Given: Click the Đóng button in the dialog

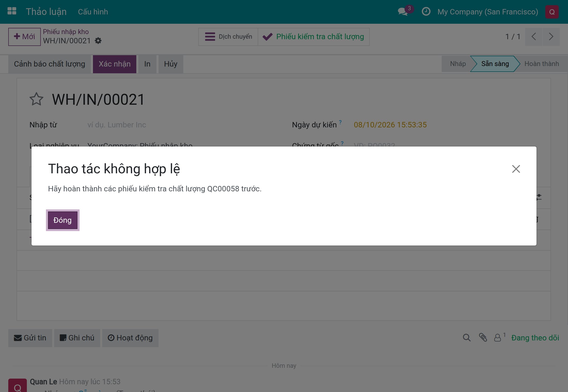Looking at the screenshot, I should pyautogui.click(x=62, y=220).
